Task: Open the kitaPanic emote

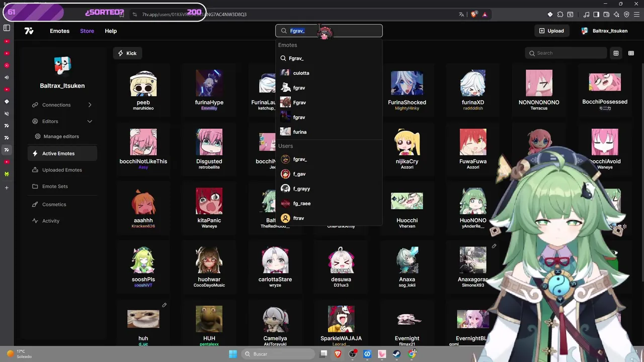Action: click(x=209, y=208)
